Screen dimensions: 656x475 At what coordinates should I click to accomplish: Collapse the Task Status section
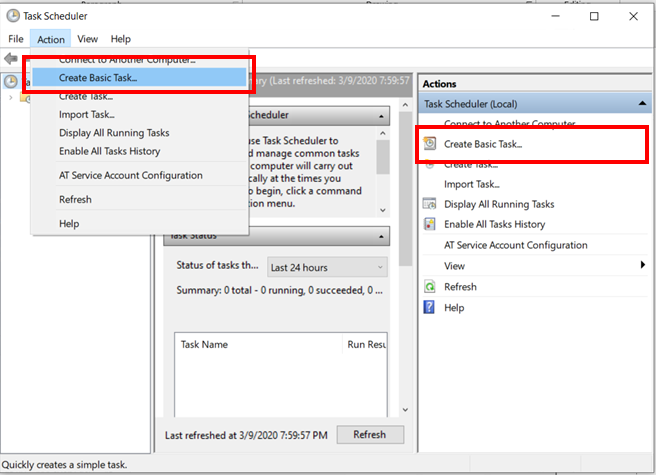[381, 236]
